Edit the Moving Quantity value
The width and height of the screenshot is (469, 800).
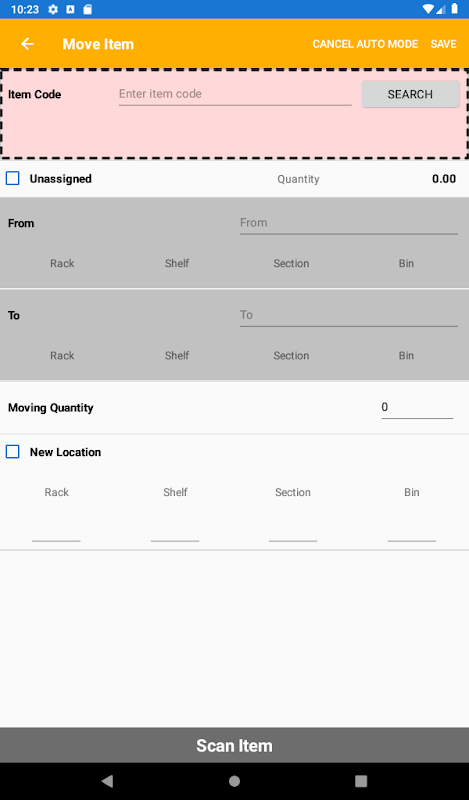417,407
